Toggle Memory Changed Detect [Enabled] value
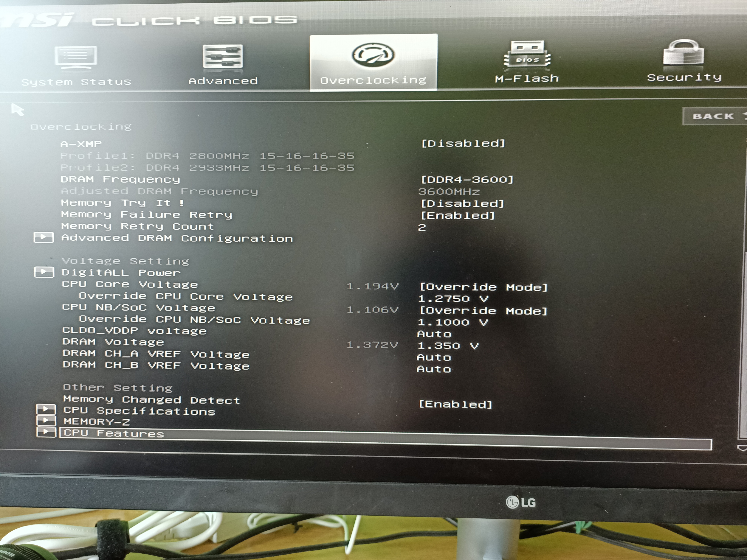The width and height of the screenshot is (747, 560). pyautogui.click(x=455, y=404)
